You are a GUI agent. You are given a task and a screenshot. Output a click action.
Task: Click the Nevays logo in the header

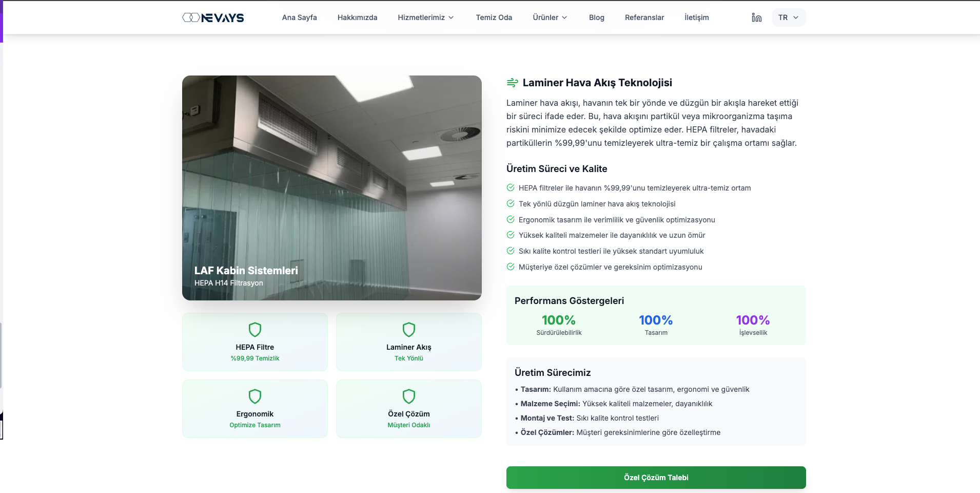pos(213,17)
